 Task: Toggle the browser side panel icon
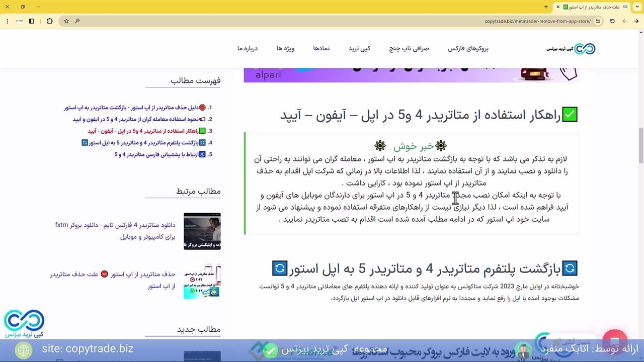[31, 21]
